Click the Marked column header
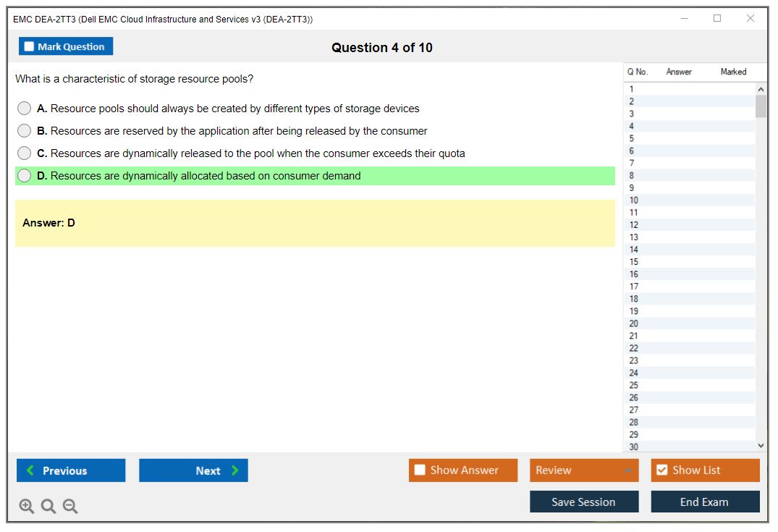 click(x=733, y=72)
